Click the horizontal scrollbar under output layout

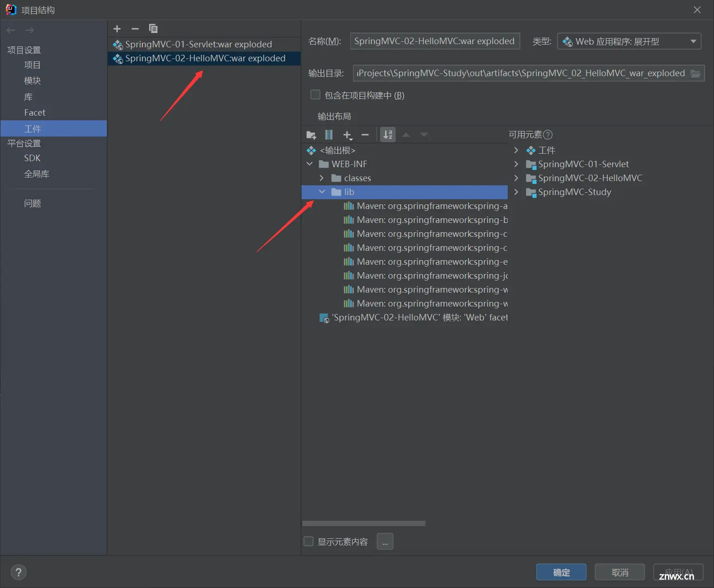pos(364,523)
